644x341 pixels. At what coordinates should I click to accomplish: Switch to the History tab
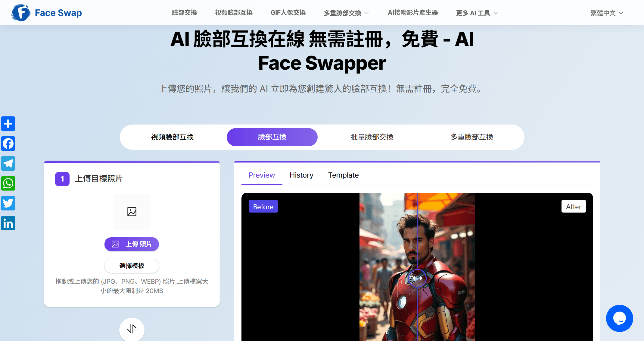(x=301, y=175)
